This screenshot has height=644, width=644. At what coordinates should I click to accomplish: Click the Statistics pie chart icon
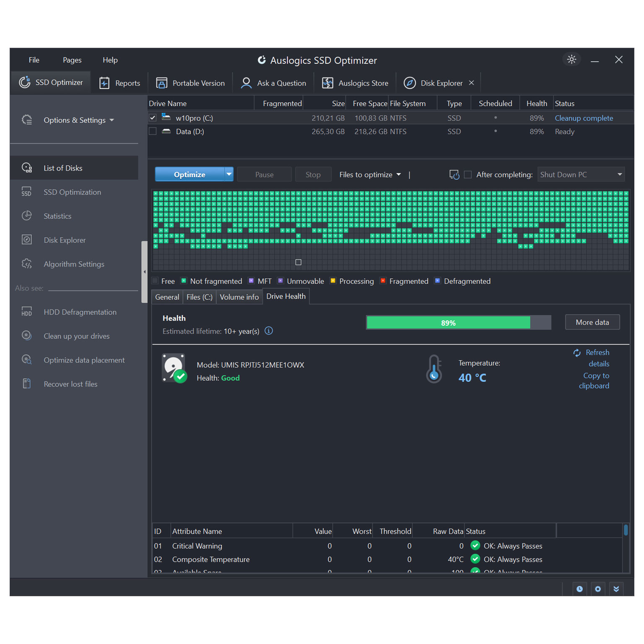pyautogui.click(x=26, y=216)
